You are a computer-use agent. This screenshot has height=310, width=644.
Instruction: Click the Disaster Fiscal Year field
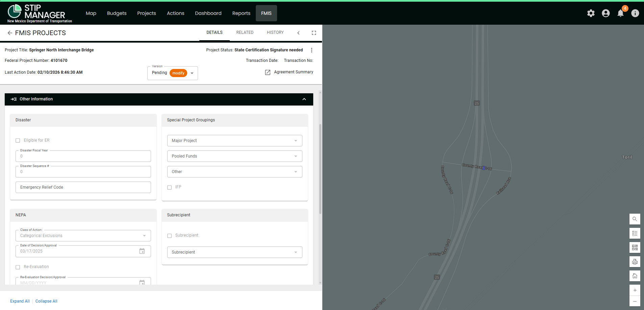coord(83,156)
